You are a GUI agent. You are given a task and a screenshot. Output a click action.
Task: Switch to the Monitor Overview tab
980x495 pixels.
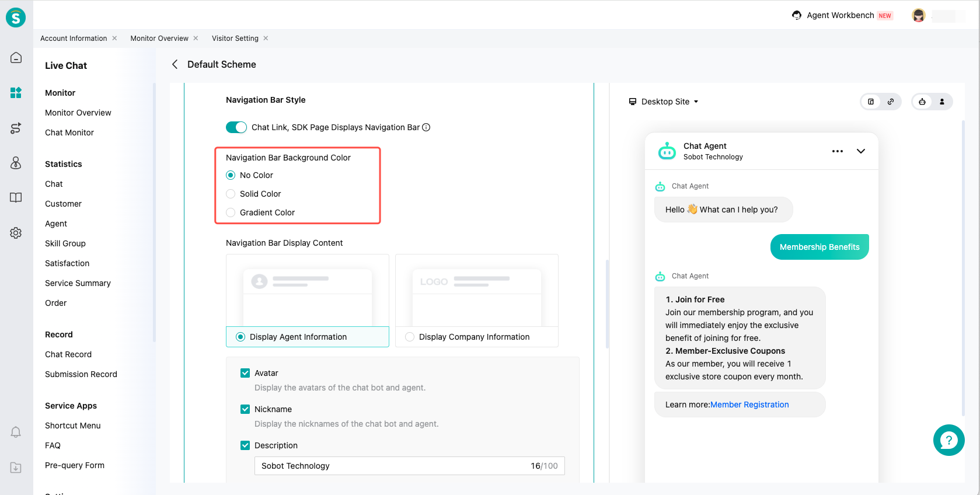[x=159, y=39]
